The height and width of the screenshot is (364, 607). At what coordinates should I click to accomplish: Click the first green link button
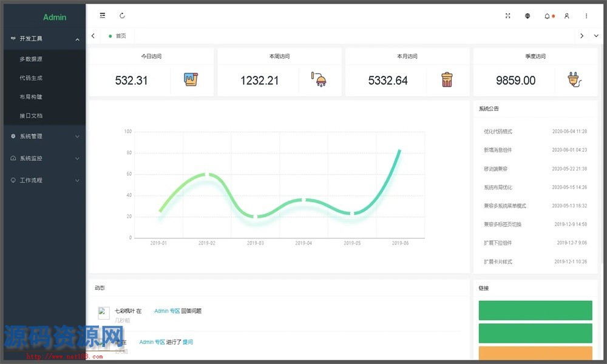point(535,310)
